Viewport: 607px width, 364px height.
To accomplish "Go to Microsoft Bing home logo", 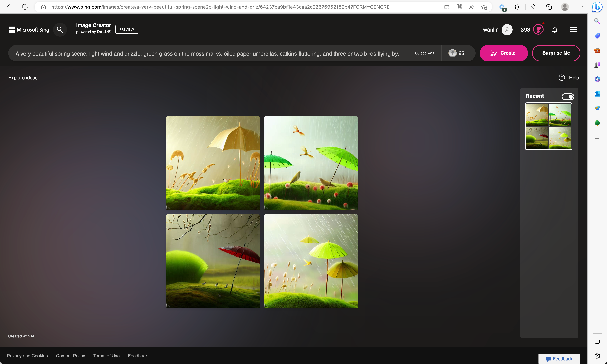I will point(29,30).
